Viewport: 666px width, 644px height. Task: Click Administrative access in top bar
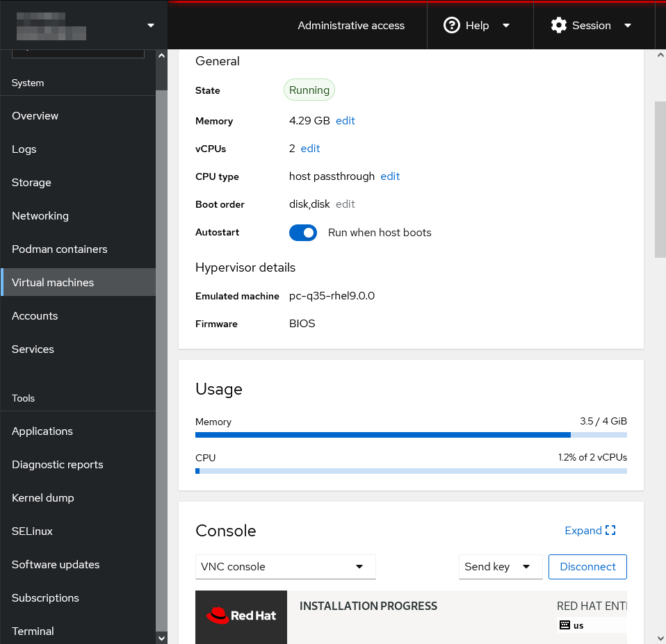351,26
